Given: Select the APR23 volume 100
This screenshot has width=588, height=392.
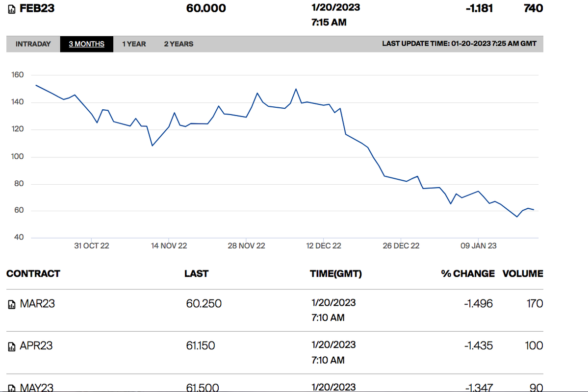Looking at the screenshot, I should point(534,345).
